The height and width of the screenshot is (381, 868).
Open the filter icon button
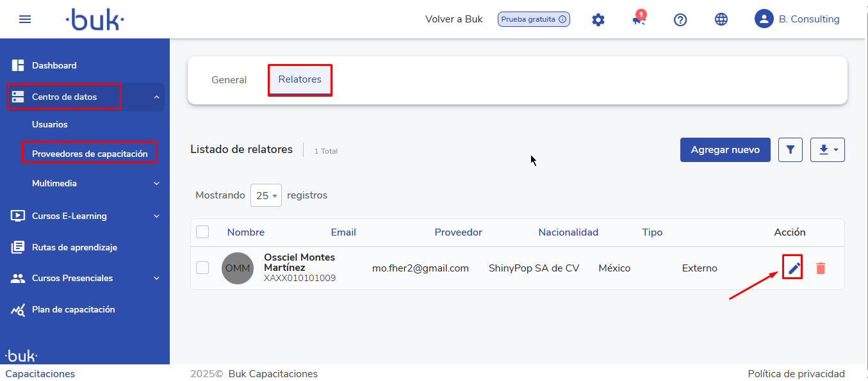[790, 150]
